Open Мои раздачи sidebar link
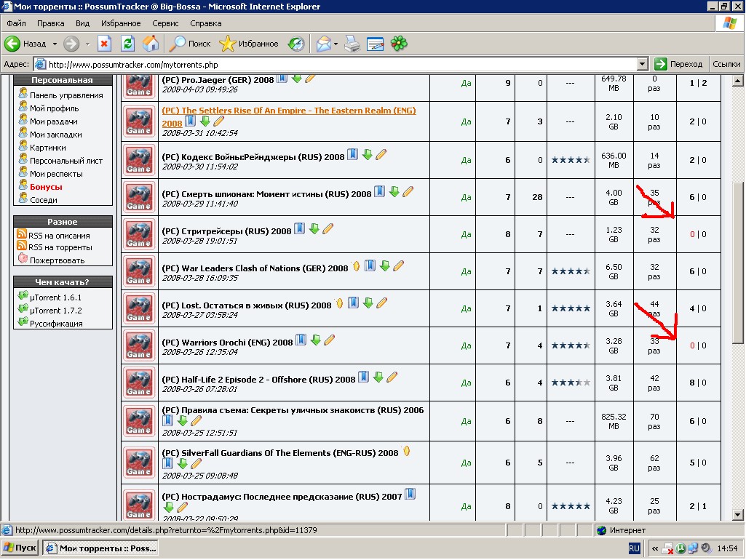Screen dimensions: 746x560 click(53, 121)
